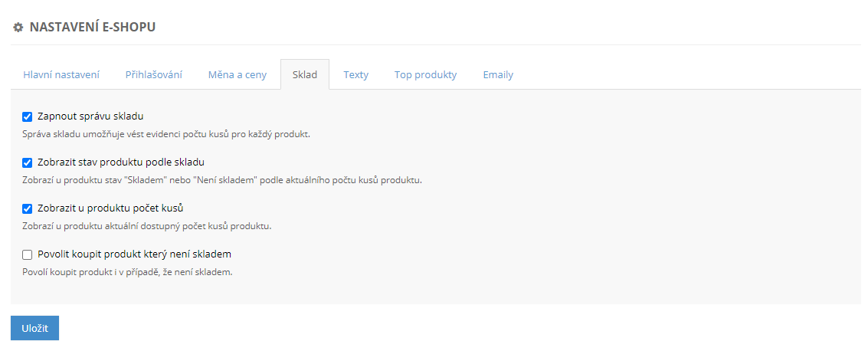Uncheck the Zapnout správu skladu checkbox
Screen dimensions: 868x351
[28, 117]
